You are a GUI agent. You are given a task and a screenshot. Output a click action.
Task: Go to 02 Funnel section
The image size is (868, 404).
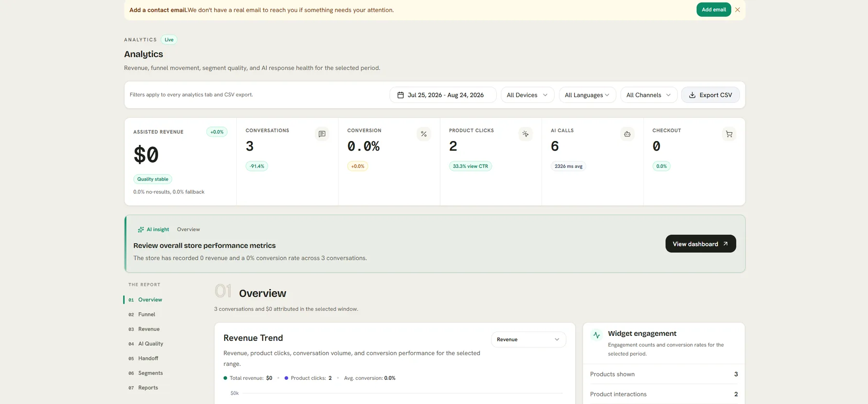pyautogui.click(x=142, y=314)
